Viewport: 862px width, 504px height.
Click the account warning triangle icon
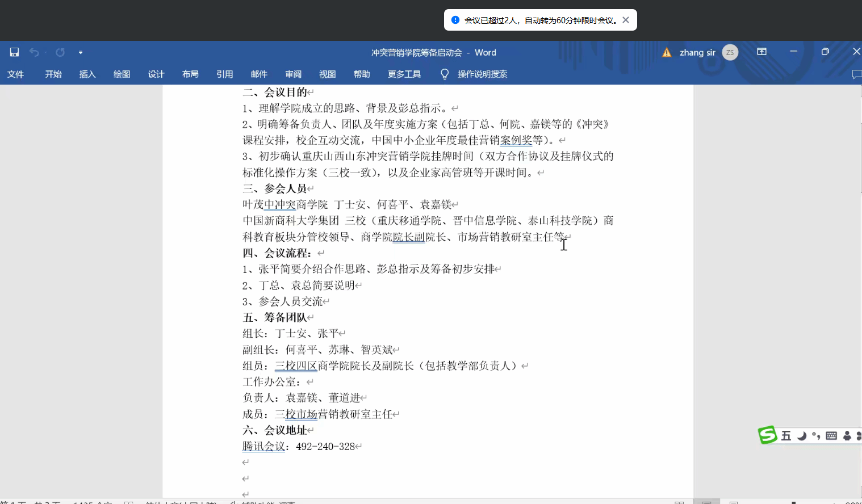click(667, 52)
